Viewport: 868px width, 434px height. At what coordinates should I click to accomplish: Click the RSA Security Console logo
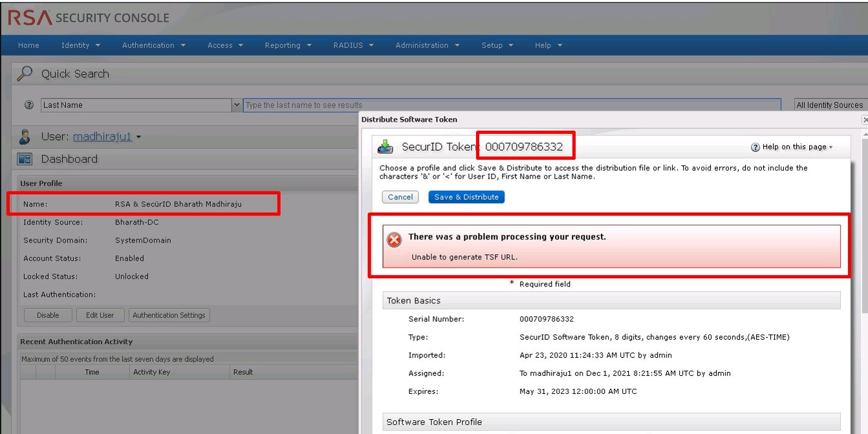pyautogui.click(x=88, y=17)
